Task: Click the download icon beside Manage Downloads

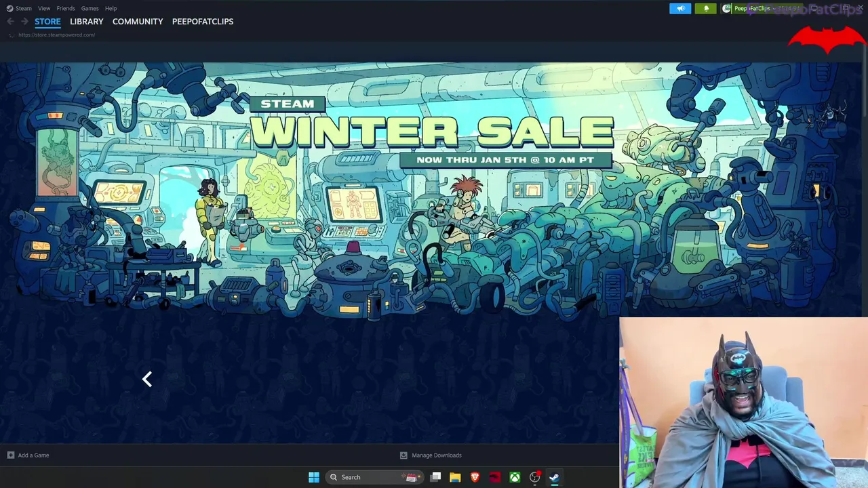Action: [x=403, y=455]
